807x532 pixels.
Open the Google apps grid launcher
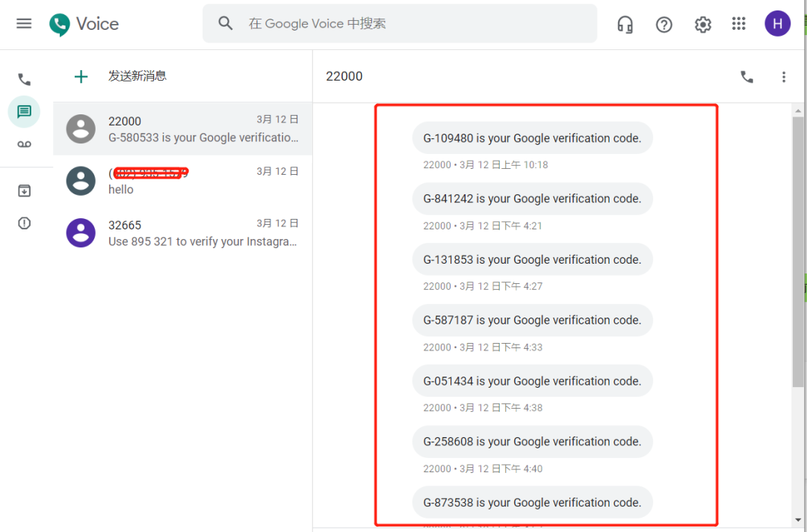[x=739, y=24]
